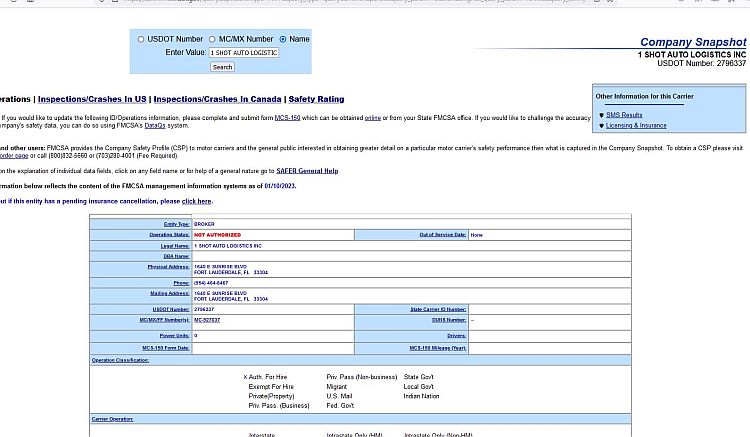Click the DBA Name field label
750x437 pixels.
[176, 256]
